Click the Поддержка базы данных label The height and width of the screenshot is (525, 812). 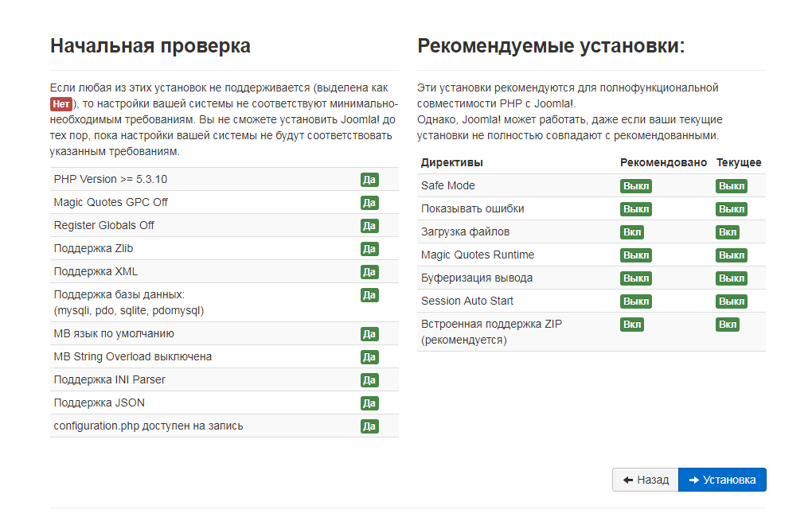tap(129, 302)
